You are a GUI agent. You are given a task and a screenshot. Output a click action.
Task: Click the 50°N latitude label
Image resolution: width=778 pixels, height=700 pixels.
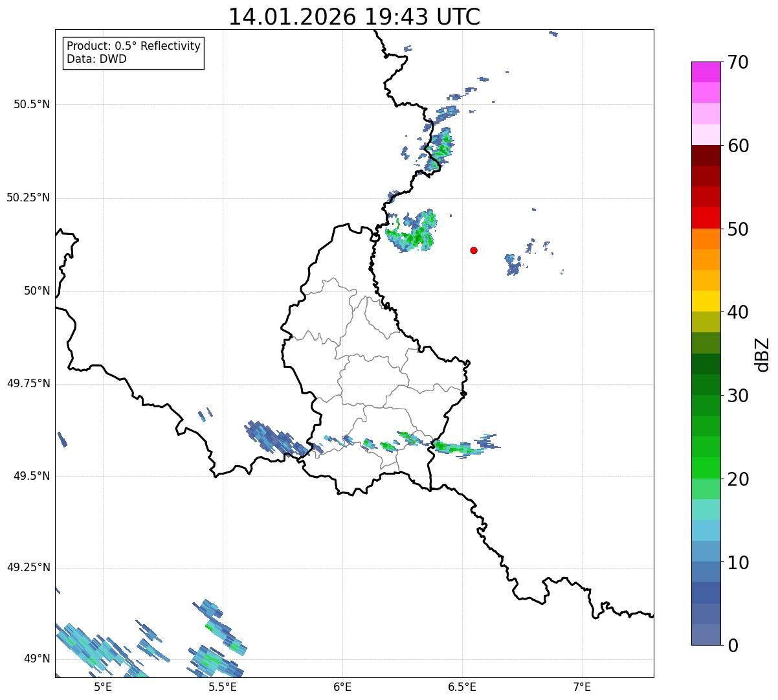tap(37, 291)
